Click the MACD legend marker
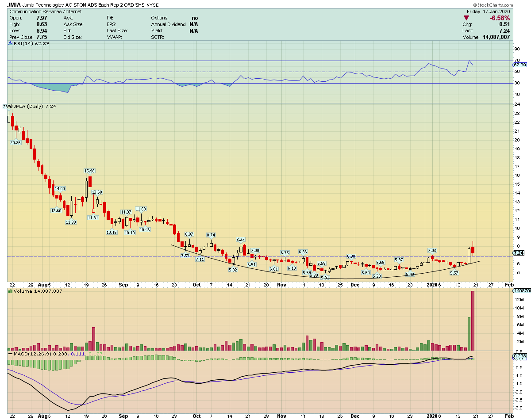The width and height of the screenshot is (531, 420). pos(11,354)
